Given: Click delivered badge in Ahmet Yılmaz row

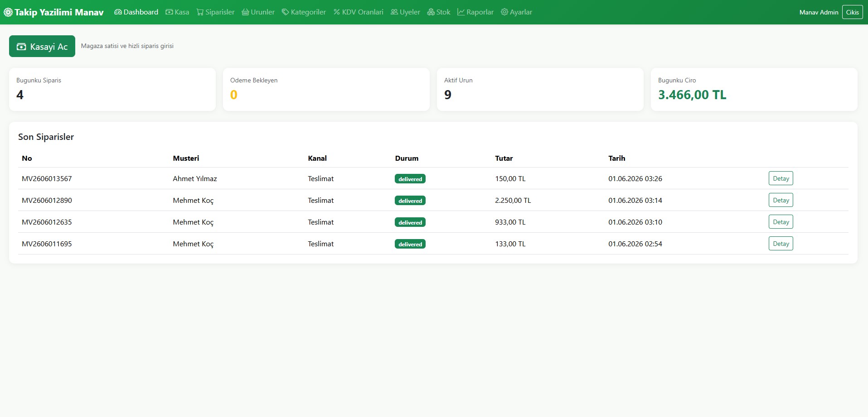Looking at the screenshot, I should pos(410,179).
